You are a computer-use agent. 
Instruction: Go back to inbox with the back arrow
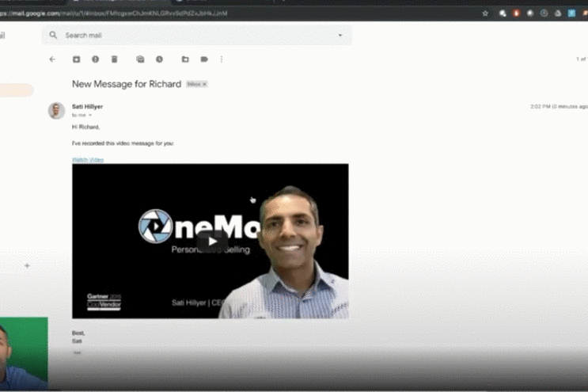coord(52,59)
